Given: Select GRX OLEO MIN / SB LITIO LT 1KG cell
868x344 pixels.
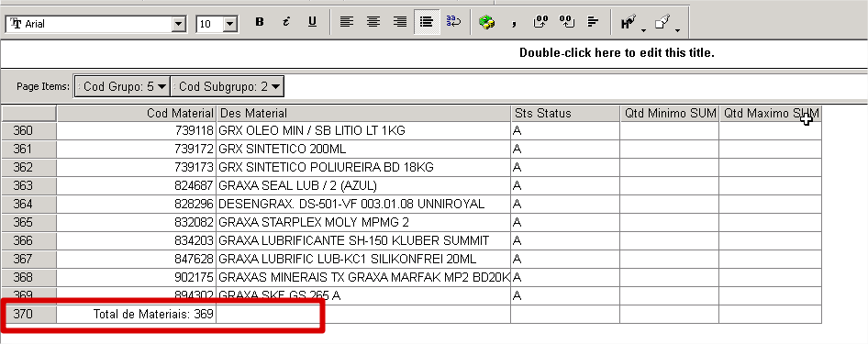Looking at the screenshot, I should 363,130.
